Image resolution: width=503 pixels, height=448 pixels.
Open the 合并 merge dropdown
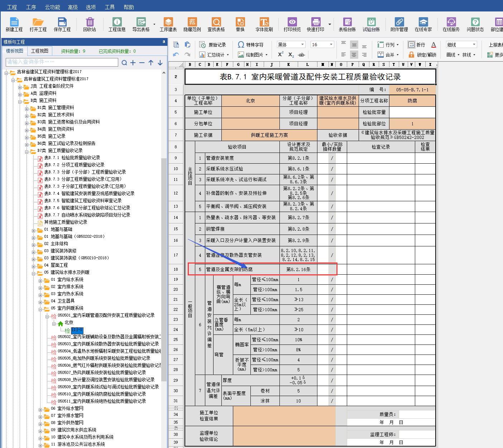pyautogui.click(x=388, y=55)
